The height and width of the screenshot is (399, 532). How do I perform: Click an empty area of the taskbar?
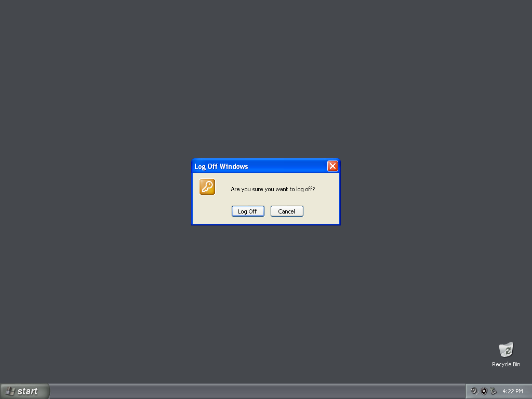258,391
